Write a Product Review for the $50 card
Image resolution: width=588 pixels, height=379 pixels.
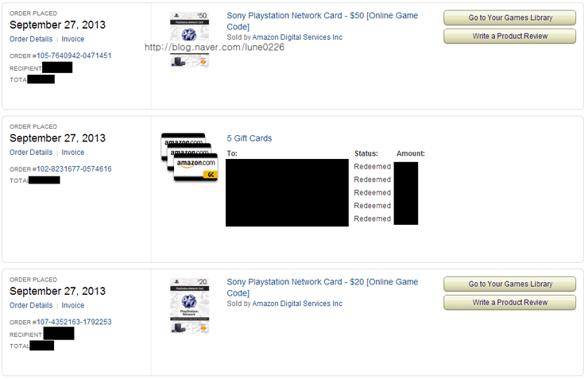tap(509, 36)
